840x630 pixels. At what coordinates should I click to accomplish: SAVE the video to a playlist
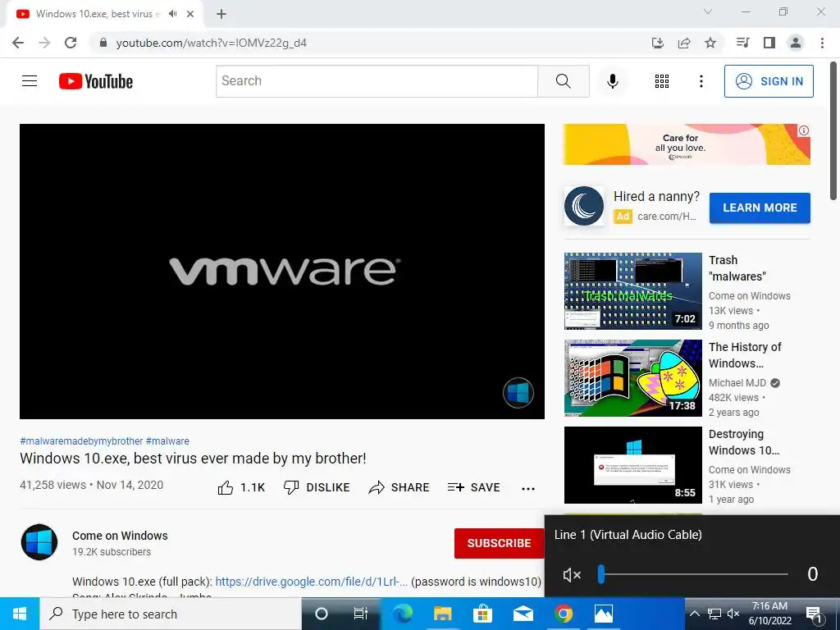(x=473, y=487)
